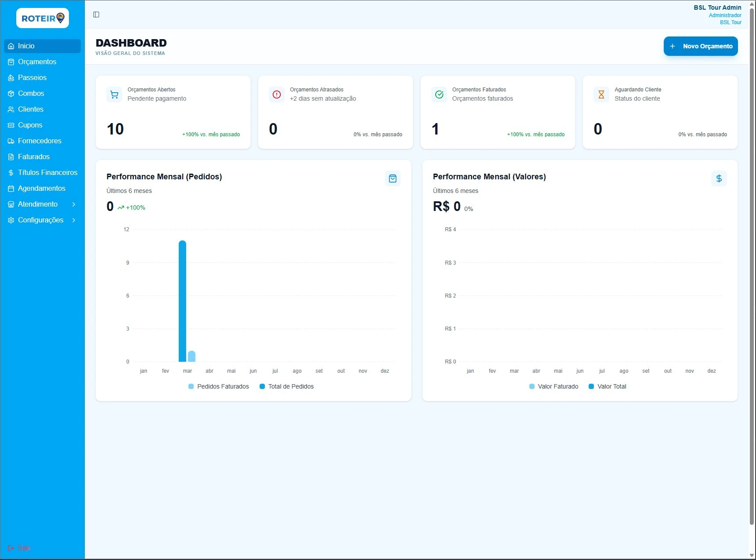Open the Fornecedores section
Viewport: 756px width, 560px height.
click(40, 141)
